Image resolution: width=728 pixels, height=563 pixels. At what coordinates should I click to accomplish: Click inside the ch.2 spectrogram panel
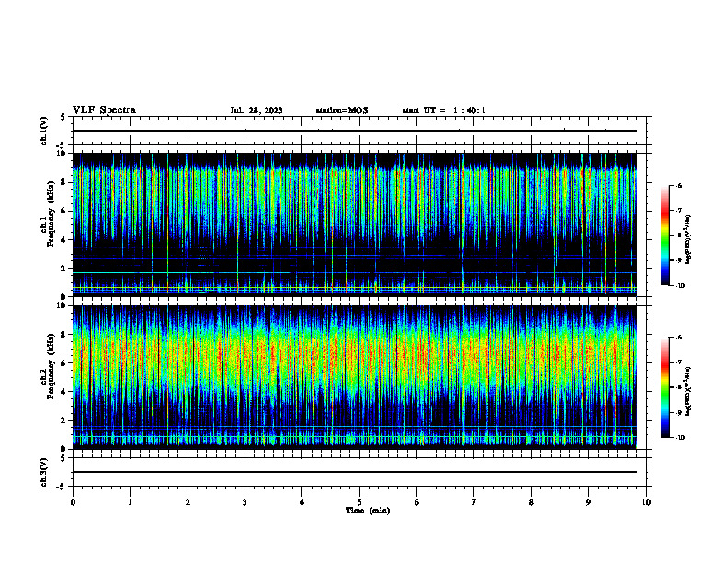355,377
